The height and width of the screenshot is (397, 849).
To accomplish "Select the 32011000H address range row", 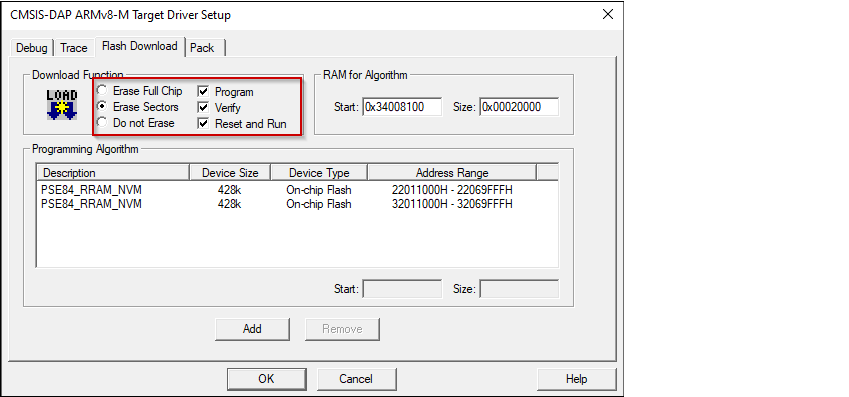I will coord(297,204).
